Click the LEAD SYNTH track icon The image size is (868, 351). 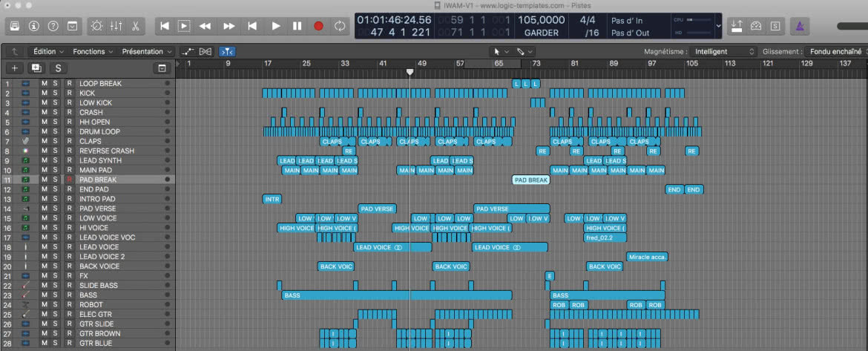25,160
